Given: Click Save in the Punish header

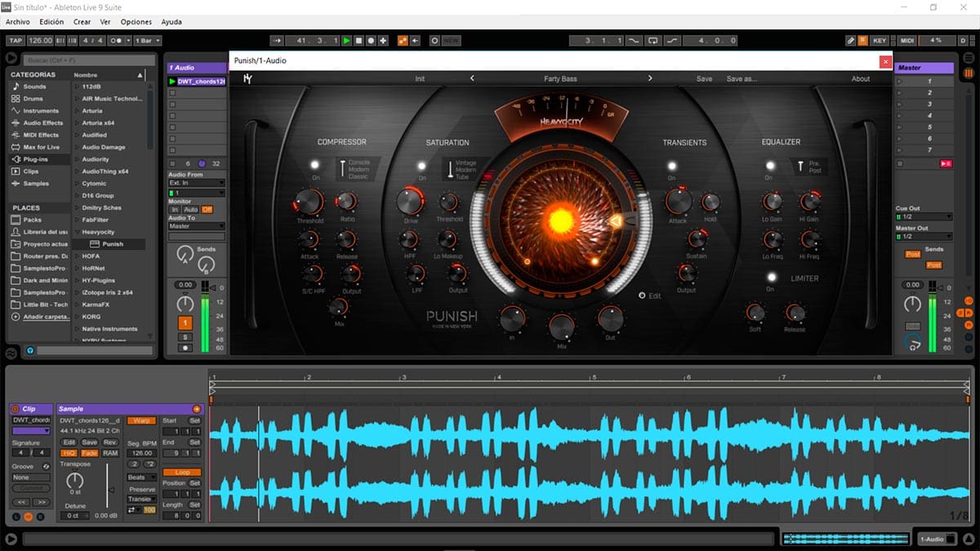Looking at the screenshot, I should (704, 79).
